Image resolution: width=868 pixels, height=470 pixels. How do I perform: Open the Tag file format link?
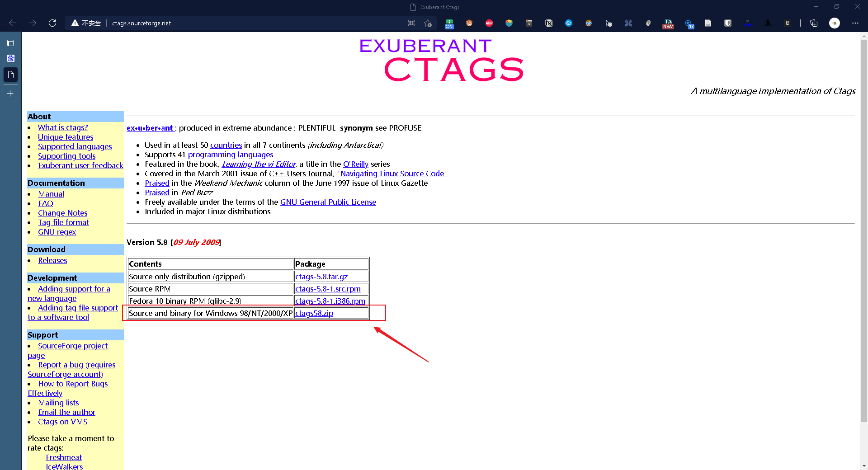63,222
